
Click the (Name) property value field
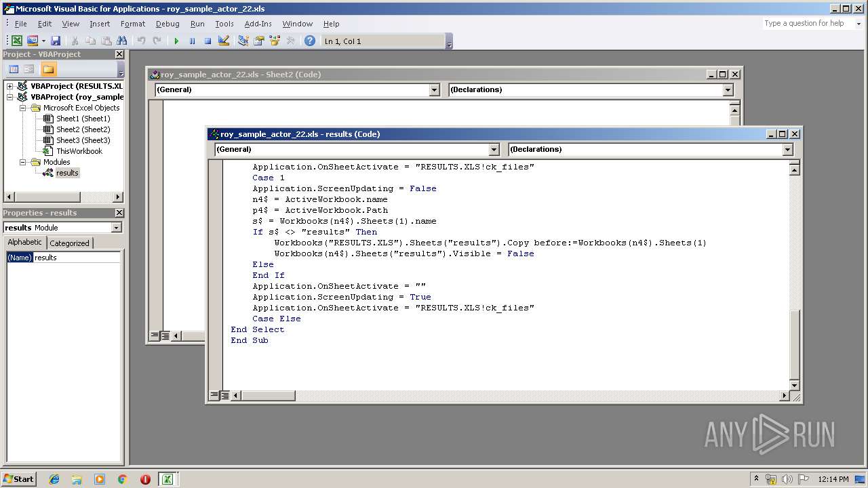77,258
